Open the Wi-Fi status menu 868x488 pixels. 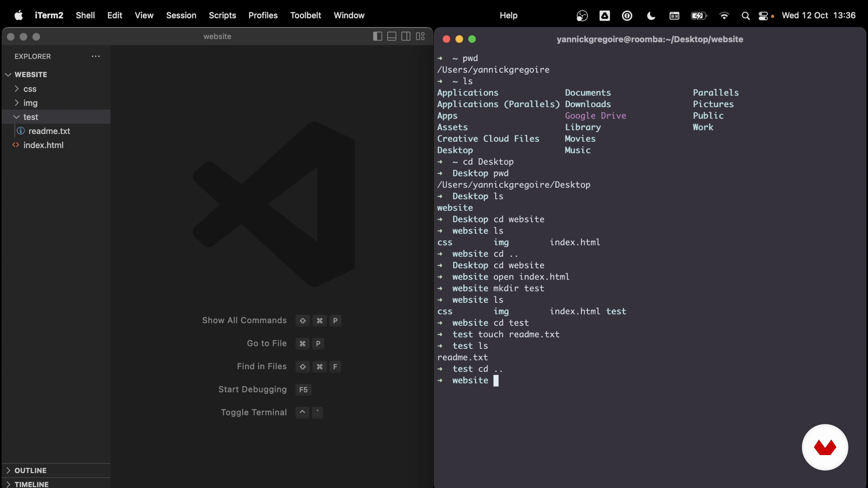724,16
